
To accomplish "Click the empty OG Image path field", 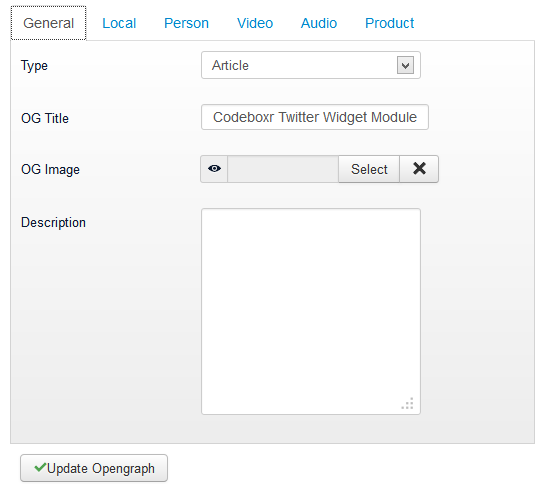I will pyautogui.click(x=283, y=169).
